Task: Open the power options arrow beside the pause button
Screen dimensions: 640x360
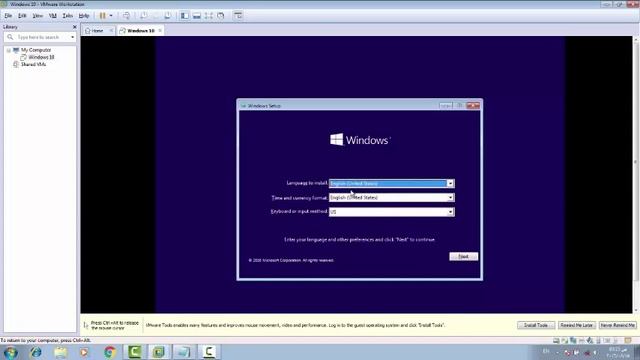Action: click(111, 16)
